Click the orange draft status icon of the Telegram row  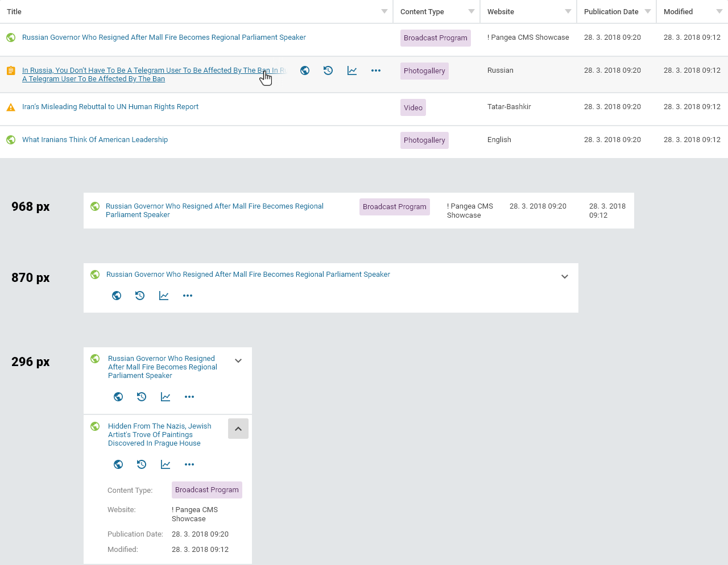coord(11,71)
